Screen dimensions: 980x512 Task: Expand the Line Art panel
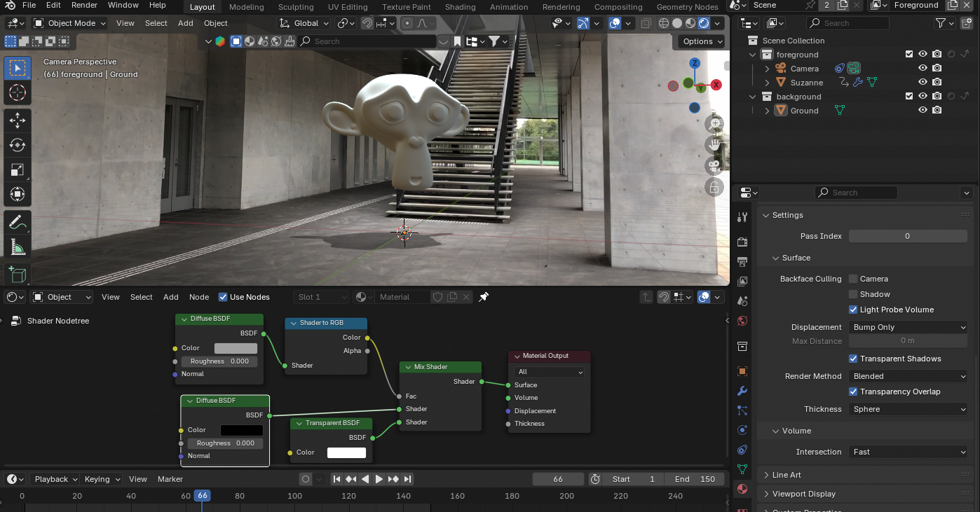pos(787,475)
